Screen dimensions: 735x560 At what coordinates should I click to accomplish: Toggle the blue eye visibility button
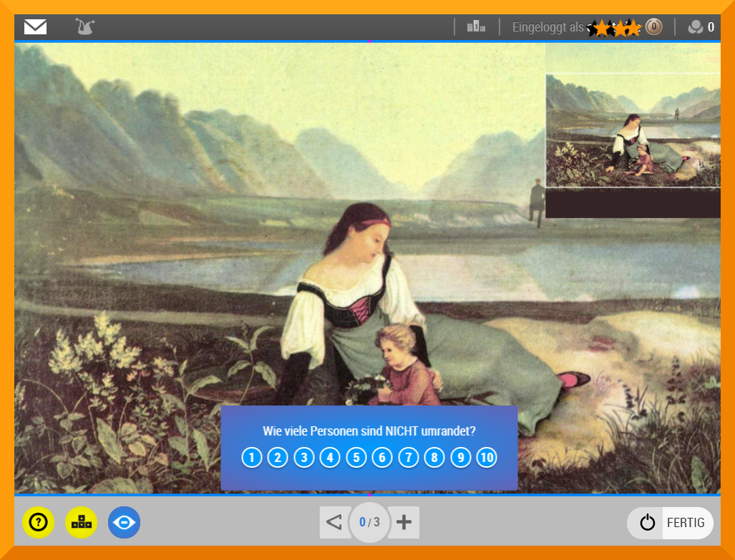click(125, 522)
